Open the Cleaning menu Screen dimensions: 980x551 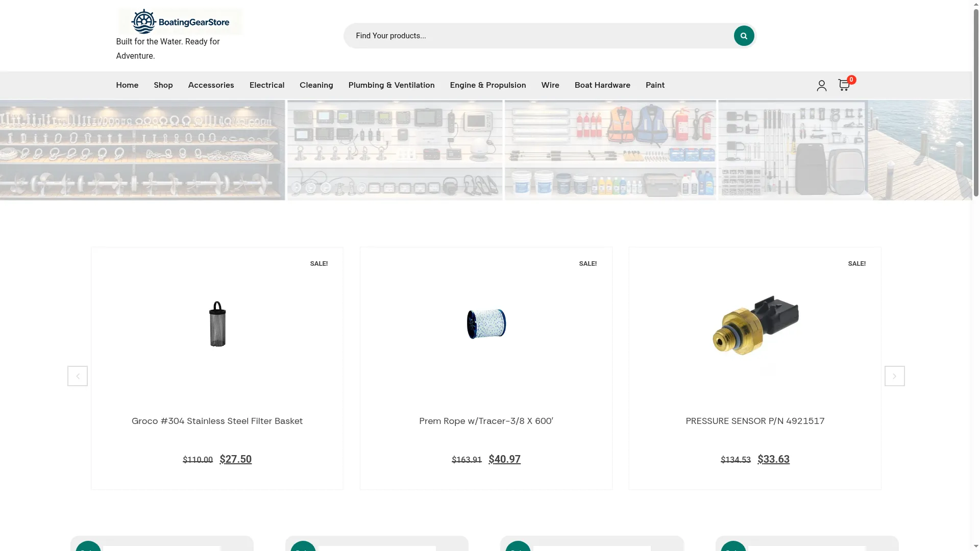coord(316,85)
